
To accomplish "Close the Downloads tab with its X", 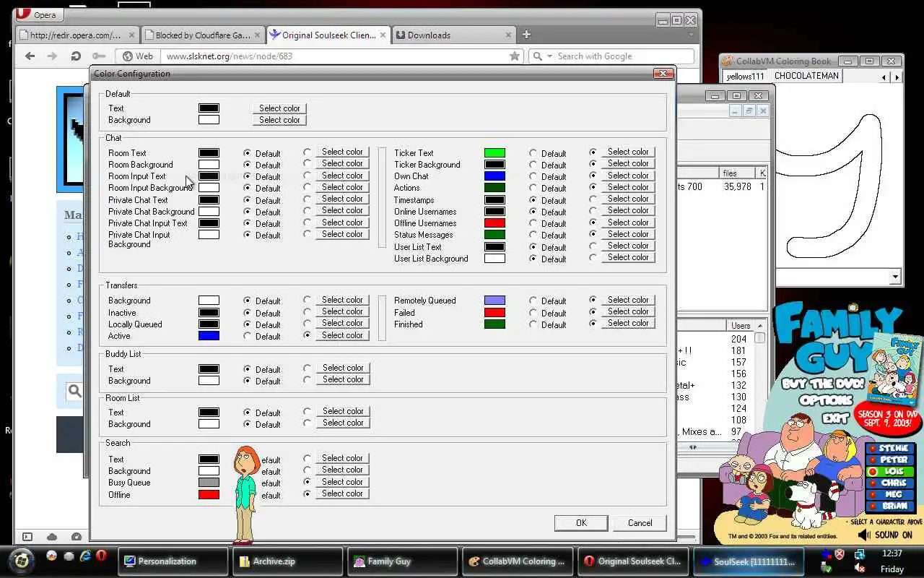I will (x=508, y=35).
